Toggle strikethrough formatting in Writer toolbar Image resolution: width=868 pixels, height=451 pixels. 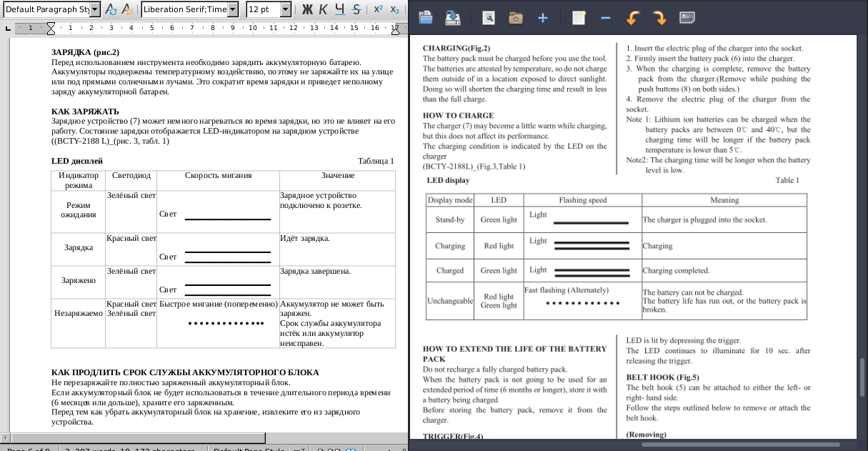tap(355, 10)
